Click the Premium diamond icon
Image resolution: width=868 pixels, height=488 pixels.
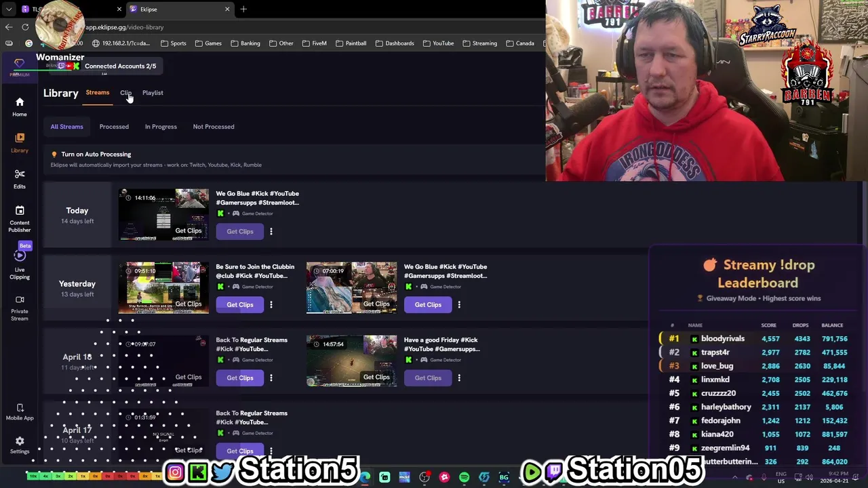tap(19, 64)
